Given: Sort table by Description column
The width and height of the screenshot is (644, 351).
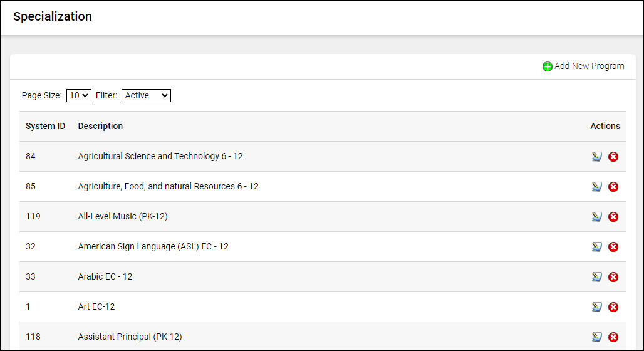Looking at the screenshot, I should click(x=100, y=126).
